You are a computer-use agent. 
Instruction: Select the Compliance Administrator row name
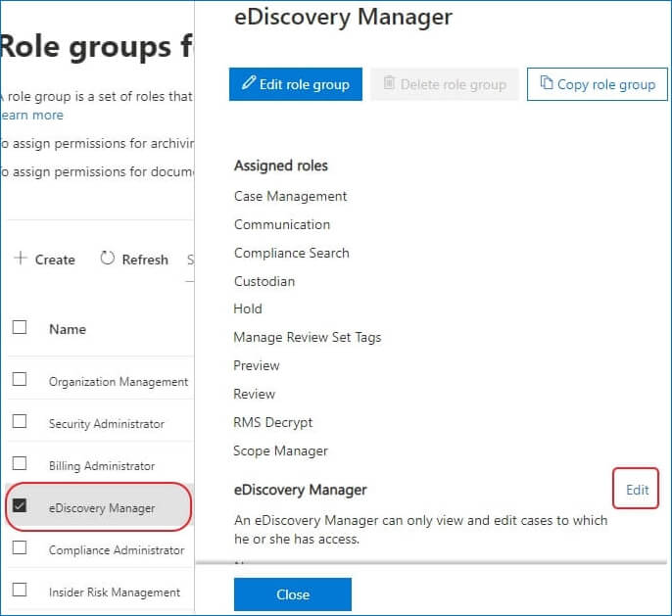pos(117,550)
